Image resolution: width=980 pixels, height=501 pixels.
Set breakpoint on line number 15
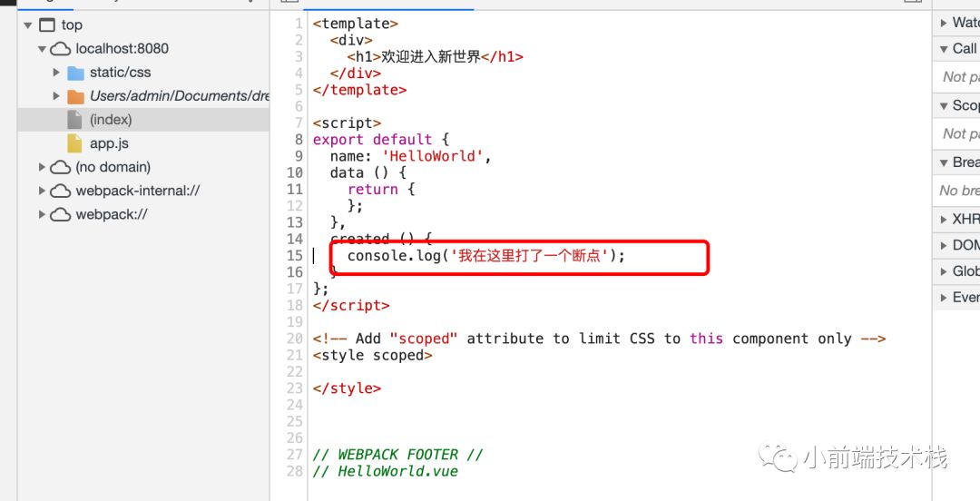coord(295,256)
